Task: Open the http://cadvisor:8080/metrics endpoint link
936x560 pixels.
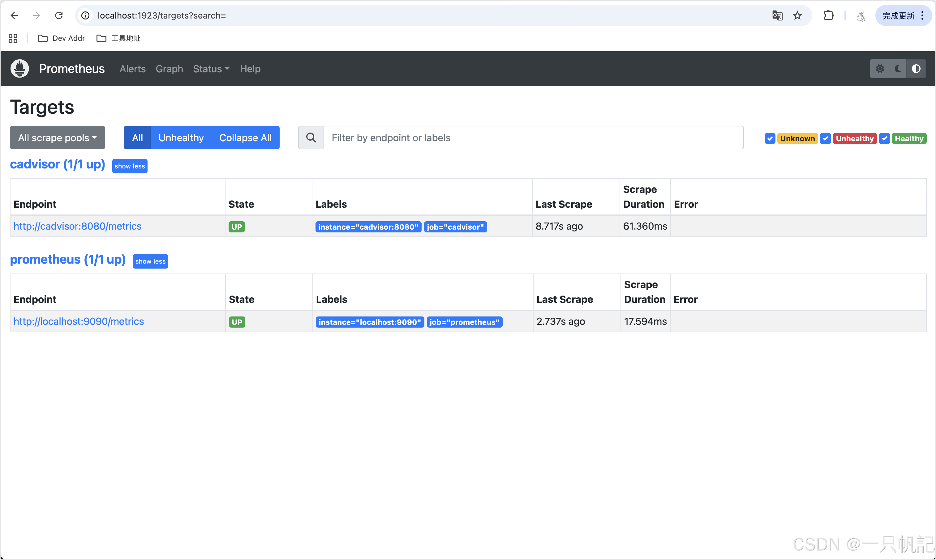Action: pyautogui.click(x=77, y=226)
